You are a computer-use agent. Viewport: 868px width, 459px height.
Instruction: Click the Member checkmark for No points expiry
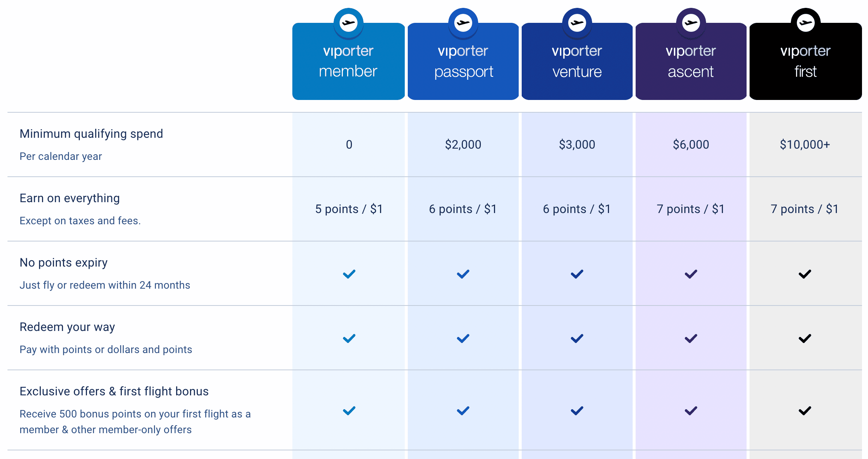click(x=349, y=274)
